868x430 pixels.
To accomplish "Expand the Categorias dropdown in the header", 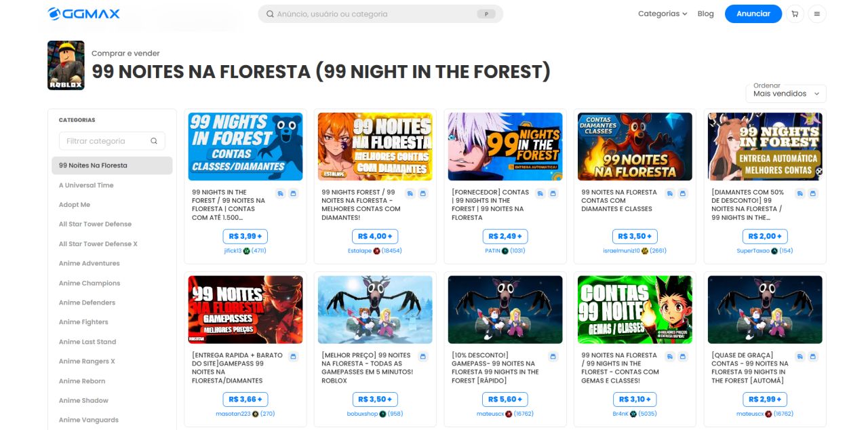I will coord(661,14).
